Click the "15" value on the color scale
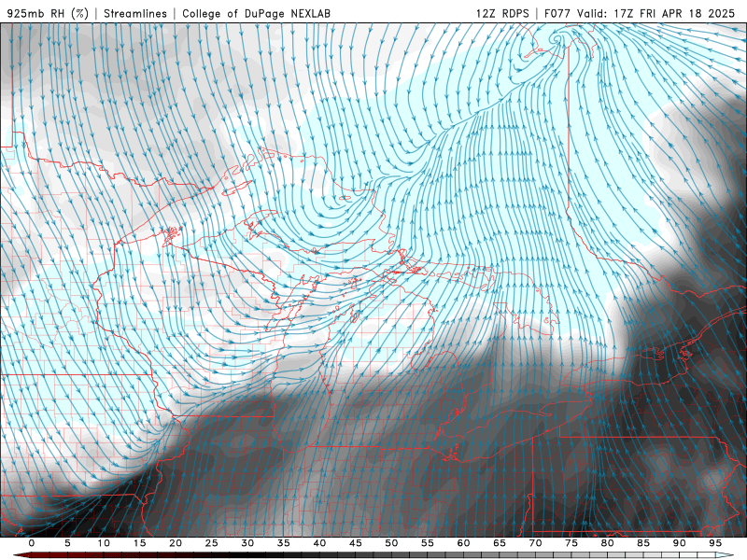 (139, 543)
